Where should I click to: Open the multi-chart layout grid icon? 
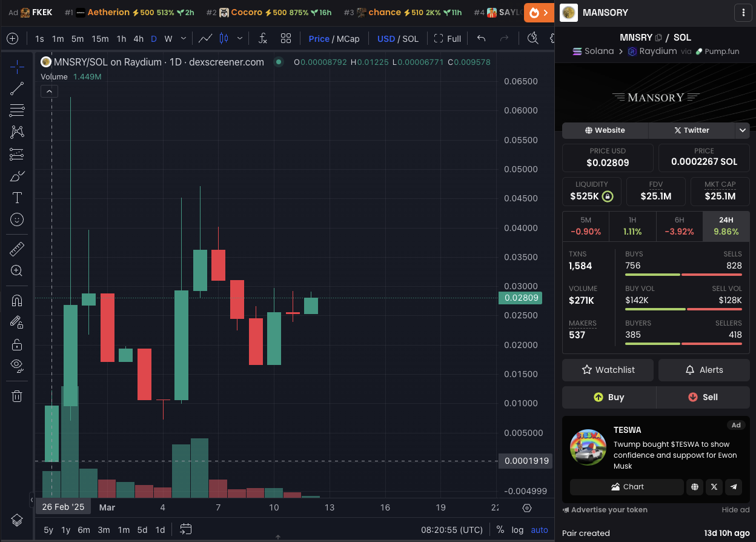click(286, 38)
